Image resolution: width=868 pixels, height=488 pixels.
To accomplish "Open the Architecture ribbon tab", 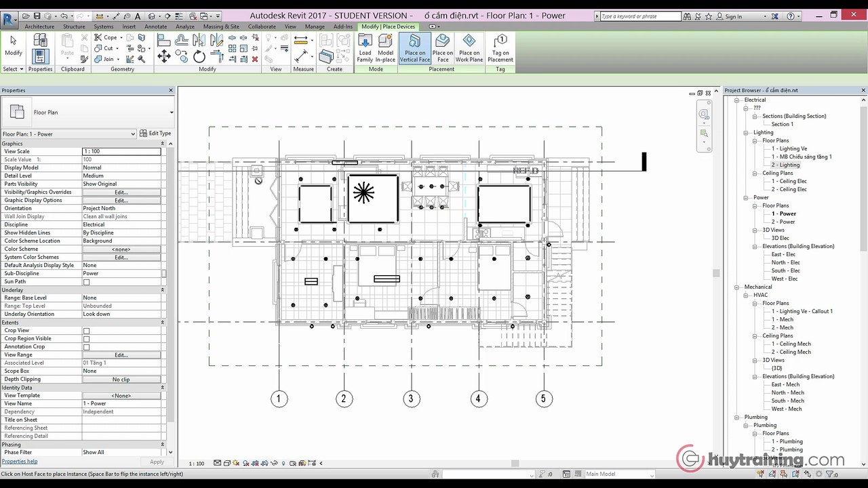I will (39, 26).
